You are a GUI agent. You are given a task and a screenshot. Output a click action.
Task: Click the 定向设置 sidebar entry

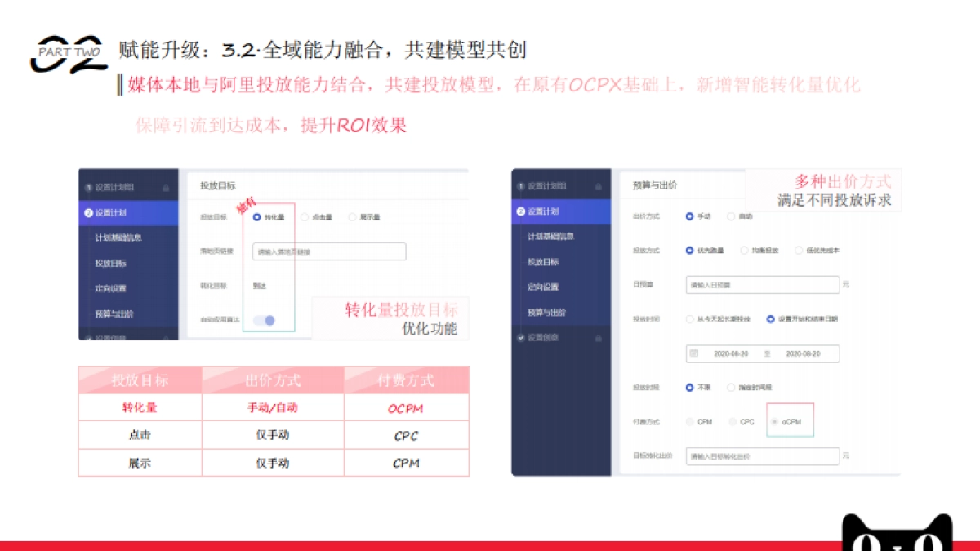(x=111, y=289)
